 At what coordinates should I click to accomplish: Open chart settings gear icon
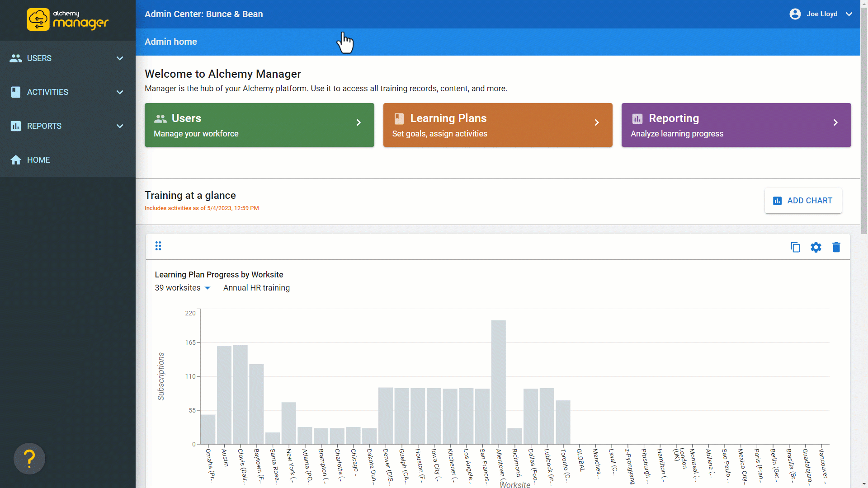816,247
